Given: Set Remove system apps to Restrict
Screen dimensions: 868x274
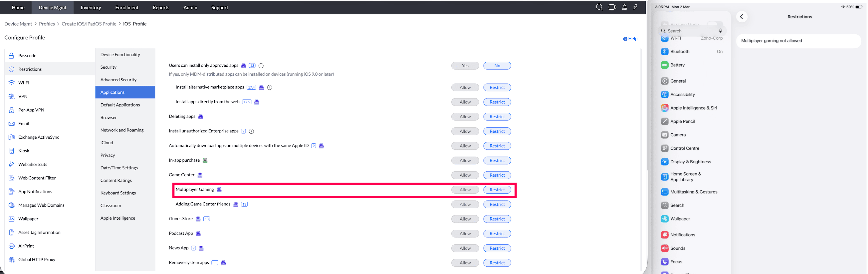Looking at the screenshot, I should click(497, 263).
